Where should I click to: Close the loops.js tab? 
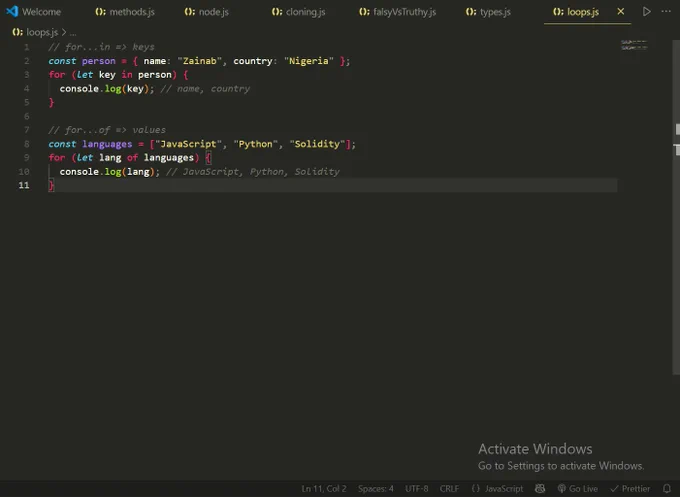[621, 12]
